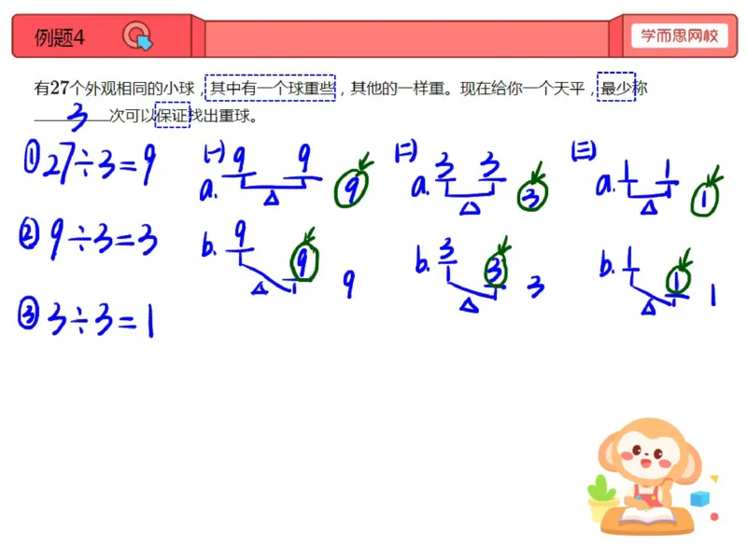The image size is (747, 560).
Task: Click the cursor target icon beside 例题4
Action: [x=137, y=36]
